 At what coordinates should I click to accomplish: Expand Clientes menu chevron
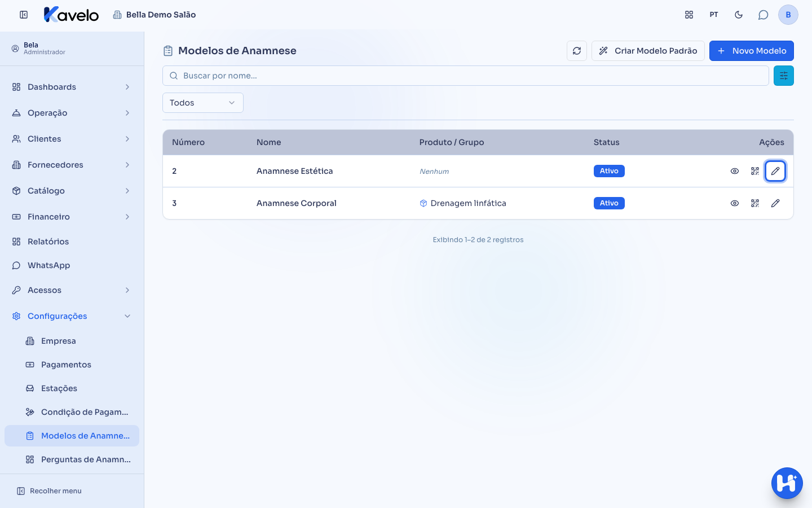[127, 139]
